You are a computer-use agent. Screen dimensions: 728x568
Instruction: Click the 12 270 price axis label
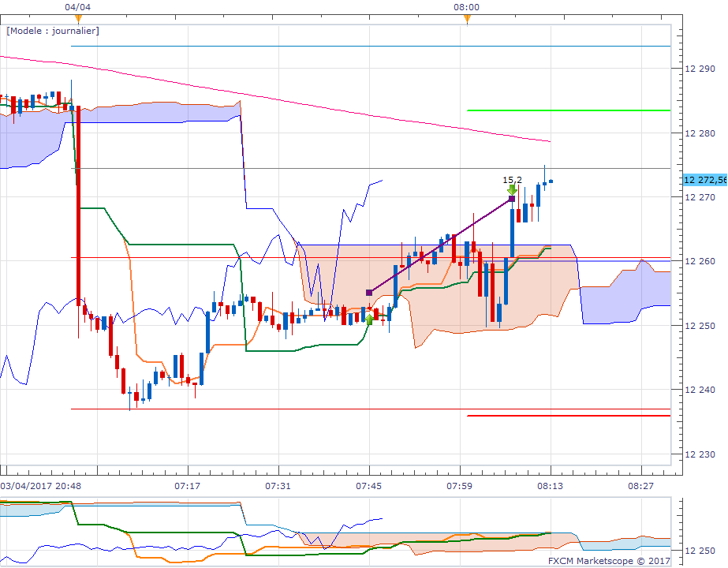tap(700, 197)
